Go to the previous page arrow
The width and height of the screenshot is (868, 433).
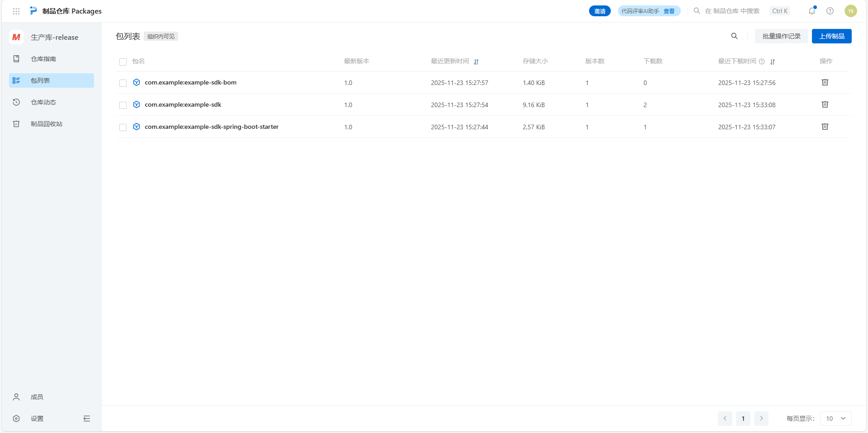[x=725, y=419]
